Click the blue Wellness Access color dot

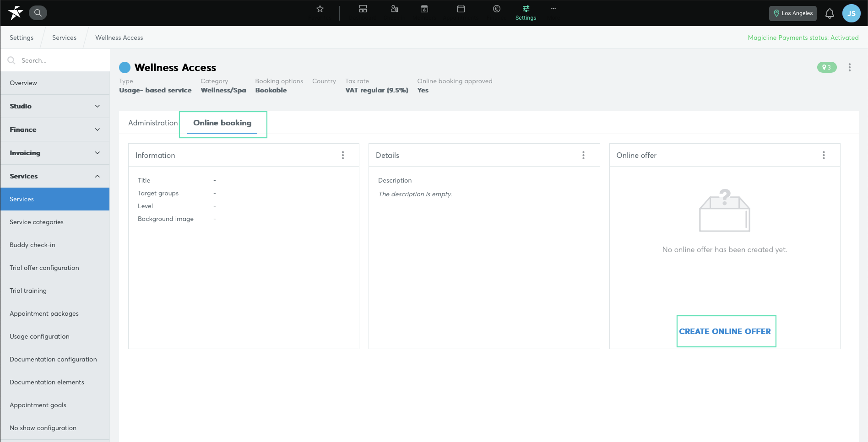(125, 68)
